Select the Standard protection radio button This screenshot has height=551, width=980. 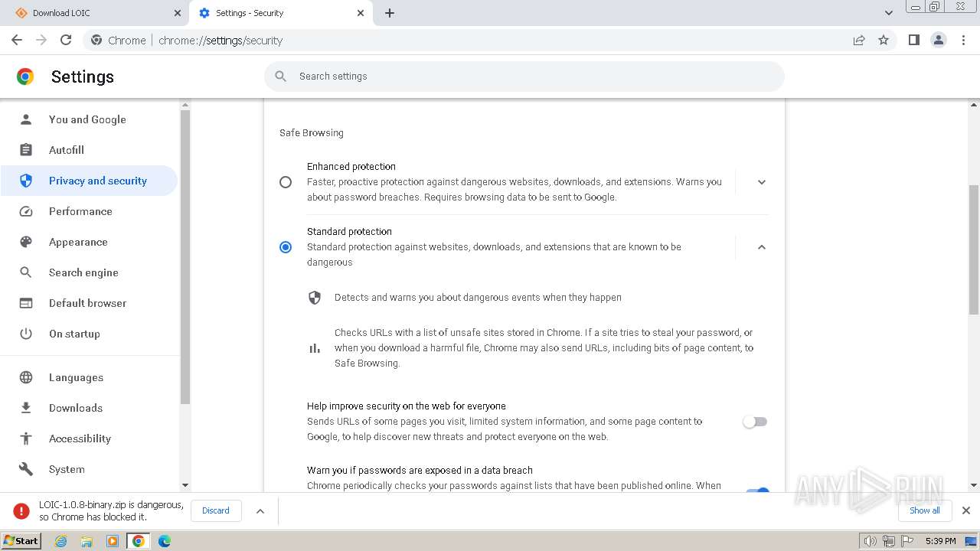click(286, 247)
